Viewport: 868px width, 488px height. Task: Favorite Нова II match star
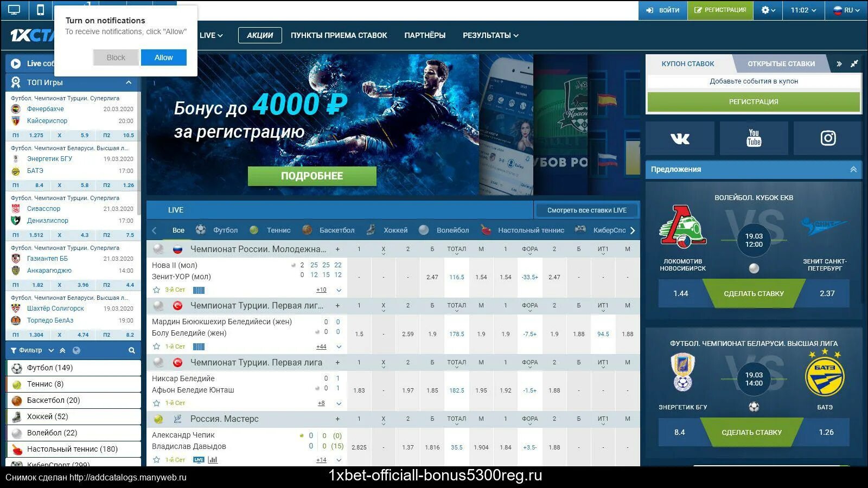(x=157, y=290)
